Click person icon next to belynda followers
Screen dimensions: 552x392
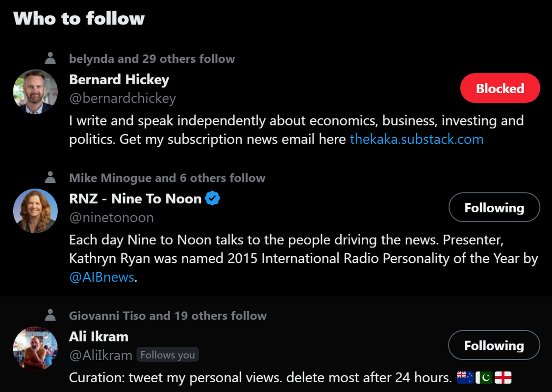(50, 59)
